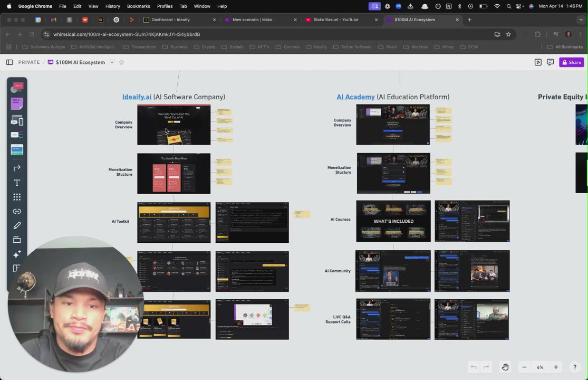Screen dimensions: 588x380
Task: Open a new Chrome tab
Action: tap(469, 20)
